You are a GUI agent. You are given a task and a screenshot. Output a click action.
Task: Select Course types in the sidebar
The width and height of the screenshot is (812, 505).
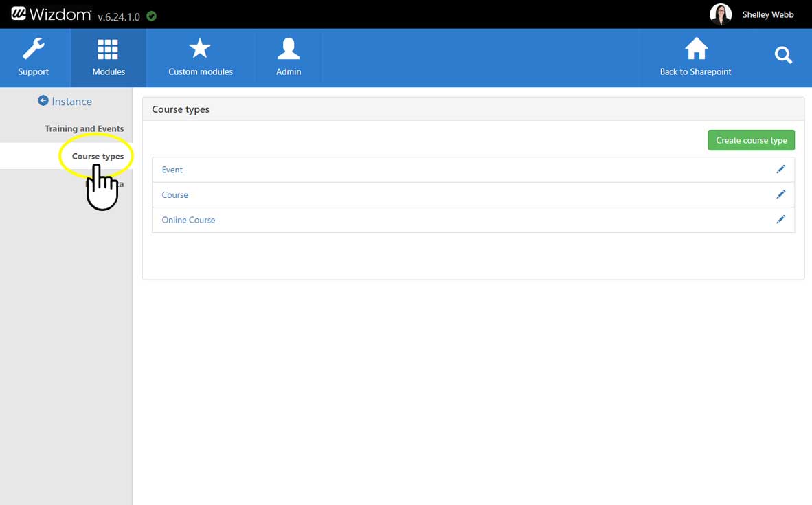(x=98, y=156)
